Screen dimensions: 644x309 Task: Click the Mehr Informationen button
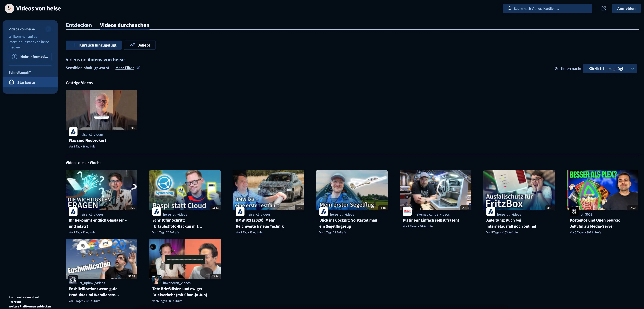[x=30, y=56]
